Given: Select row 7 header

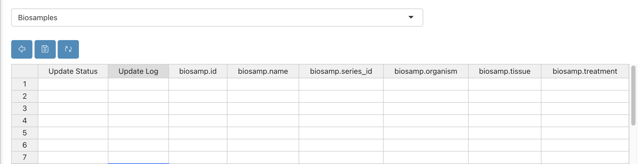Looking at the screenshot, I should 25,157.
